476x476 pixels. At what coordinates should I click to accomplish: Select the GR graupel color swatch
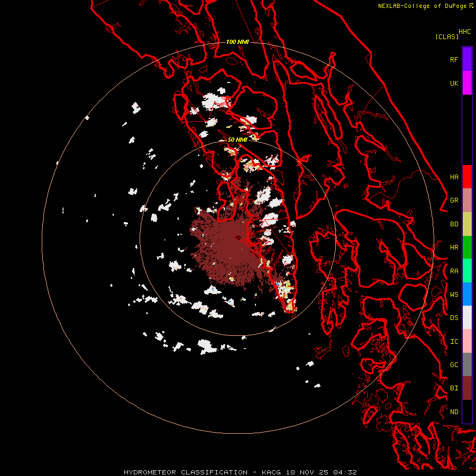click(467, 200)
